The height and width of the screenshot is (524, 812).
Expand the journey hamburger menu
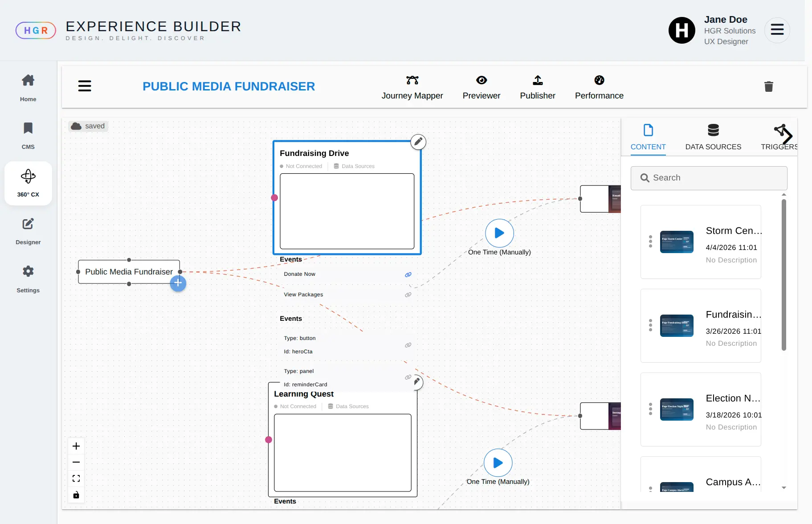click(85, 86)
